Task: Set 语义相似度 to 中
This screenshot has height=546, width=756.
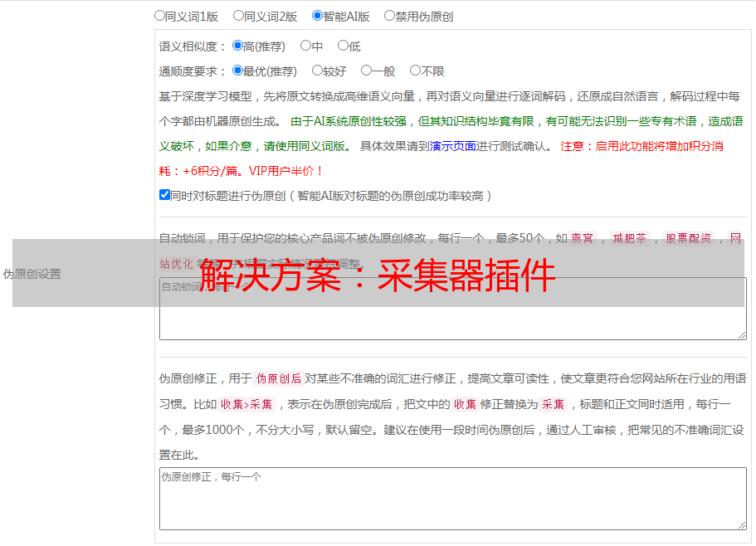Action: (x=305, y=46)
